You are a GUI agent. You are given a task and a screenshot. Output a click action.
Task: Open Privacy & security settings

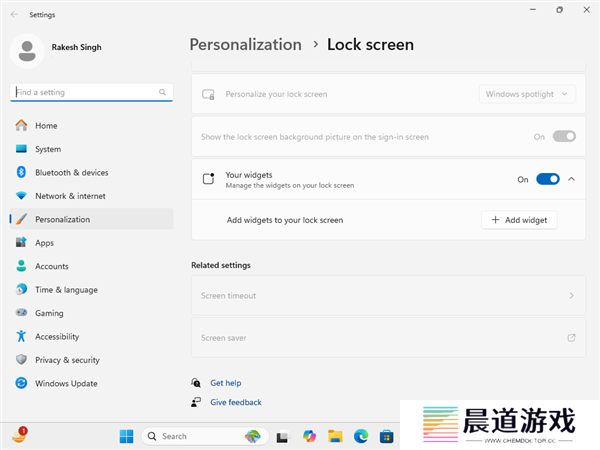pos(92,359)
